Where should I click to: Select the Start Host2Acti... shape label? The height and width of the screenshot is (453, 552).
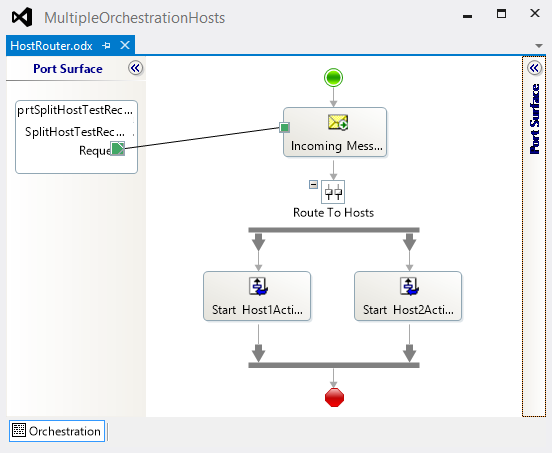coord(408,310)
